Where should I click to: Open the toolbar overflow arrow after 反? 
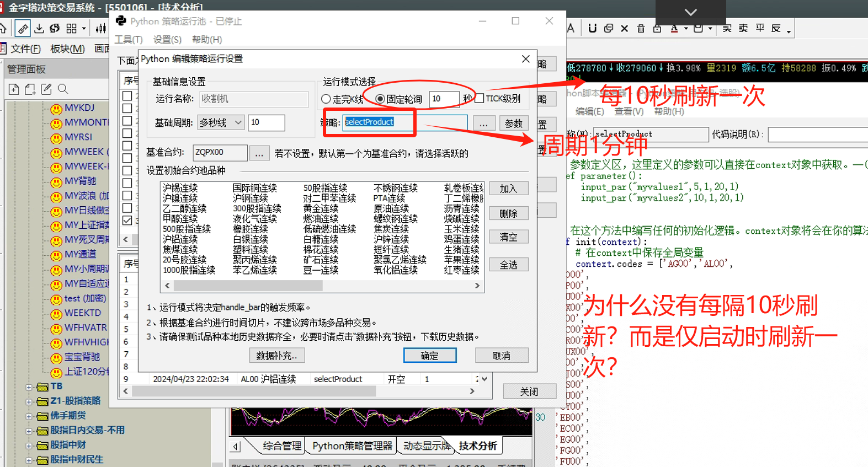click(789, 31)
